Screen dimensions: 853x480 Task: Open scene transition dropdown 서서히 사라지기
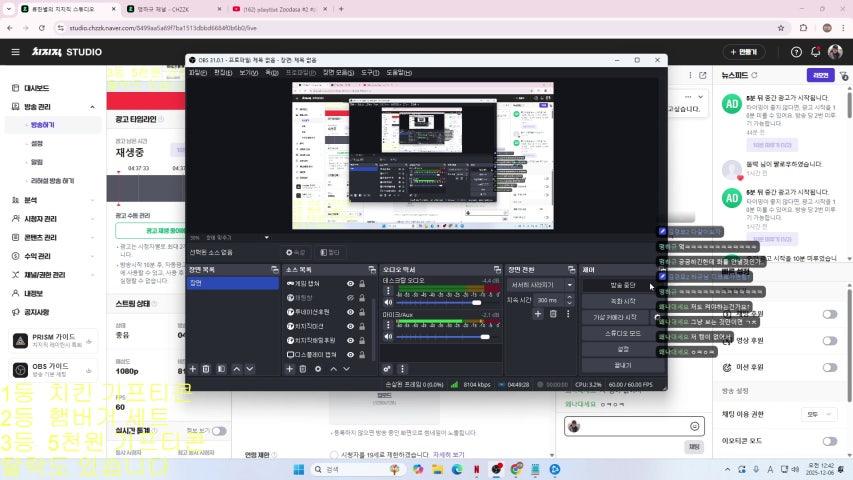coord(541,284)
